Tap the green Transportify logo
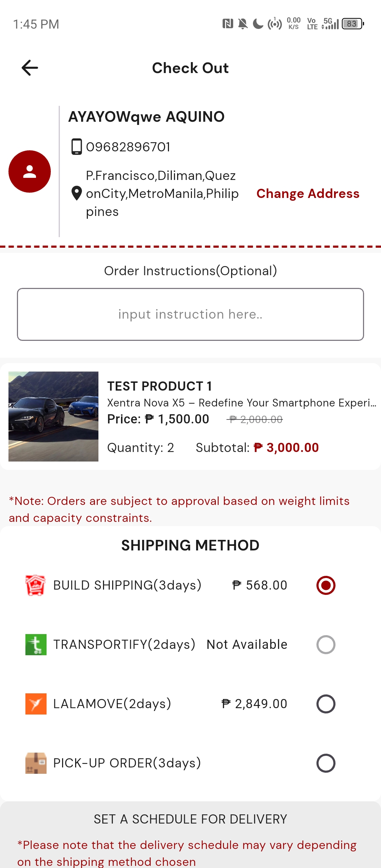Image resolution: width=381 pixels, height=868 pixels. point(36,645)
